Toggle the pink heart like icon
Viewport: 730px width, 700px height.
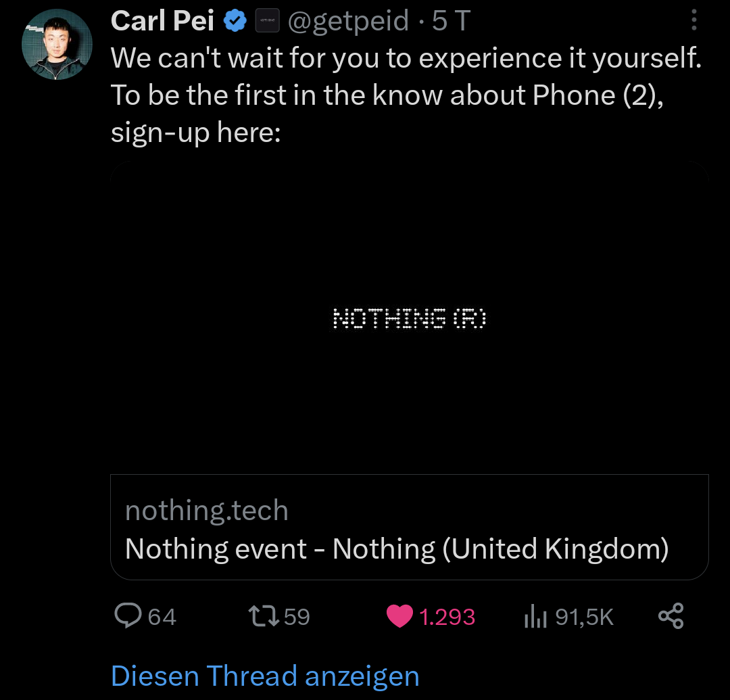[x=399, y=616]
